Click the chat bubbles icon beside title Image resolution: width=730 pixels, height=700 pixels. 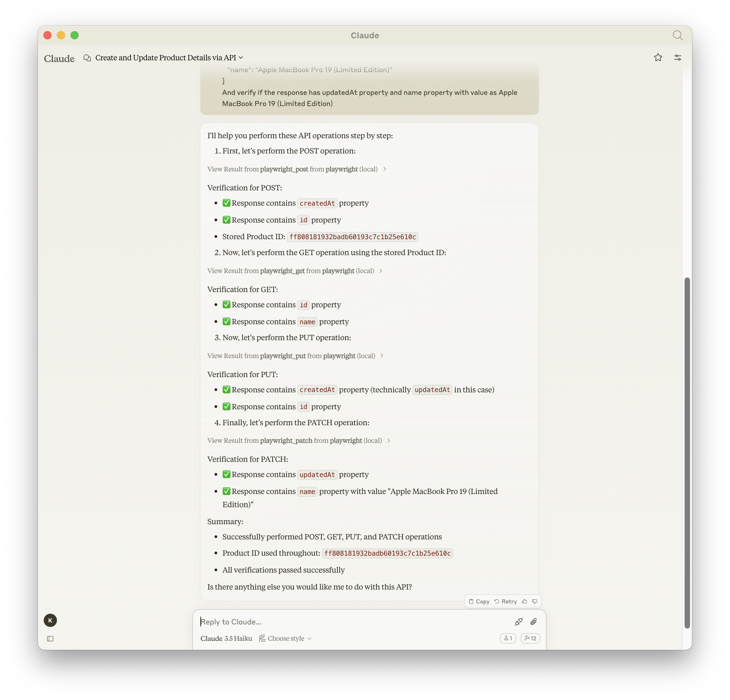pos(87,58)
